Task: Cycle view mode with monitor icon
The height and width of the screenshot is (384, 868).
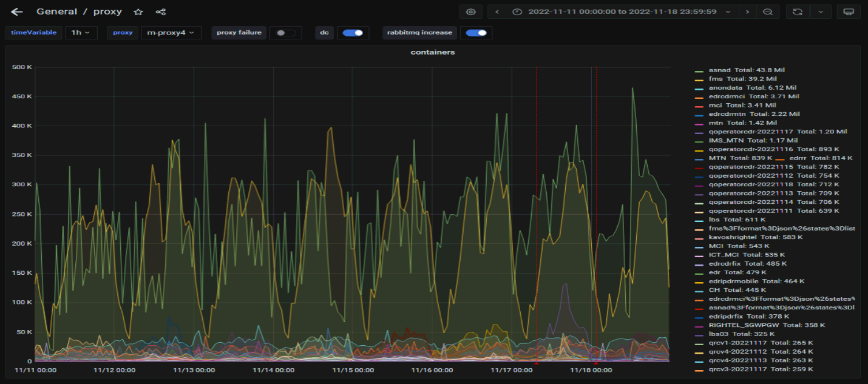Action: tap(849, 12)
